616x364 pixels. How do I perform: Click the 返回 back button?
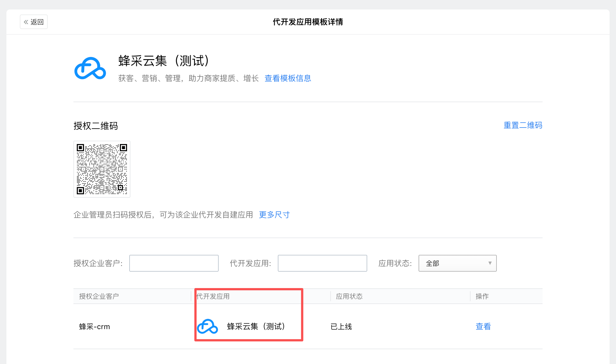click(x=34, y=22)
